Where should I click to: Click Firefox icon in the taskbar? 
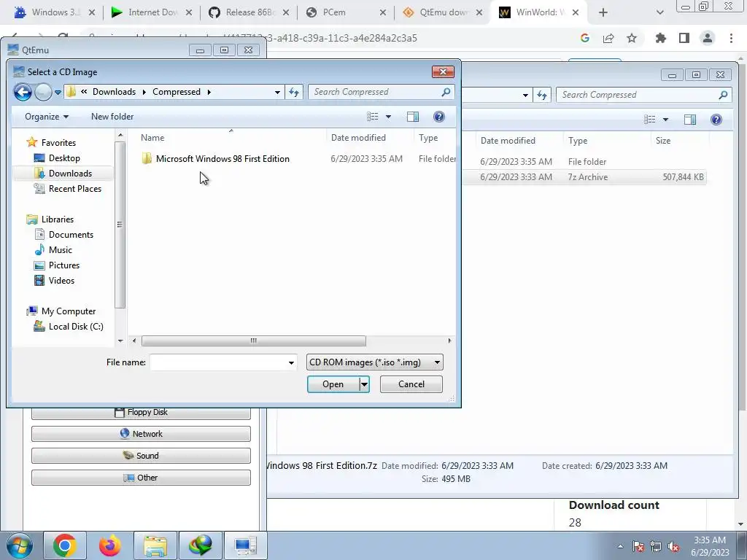point(110,545)
